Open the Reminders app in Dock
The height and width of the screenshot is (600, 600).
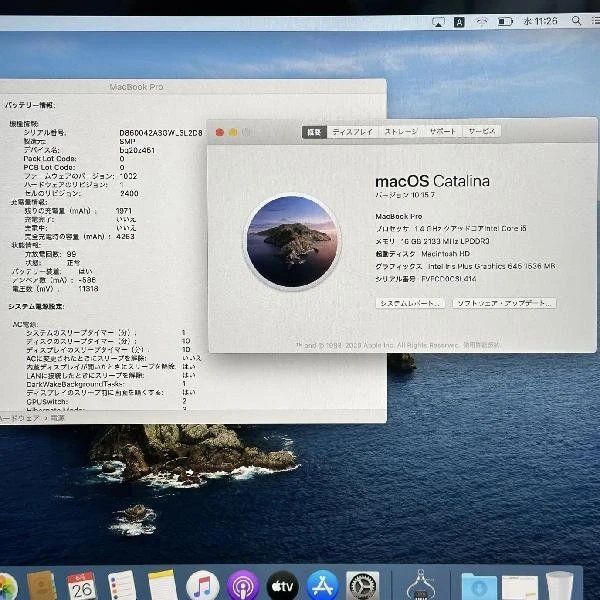pos(122,585)
